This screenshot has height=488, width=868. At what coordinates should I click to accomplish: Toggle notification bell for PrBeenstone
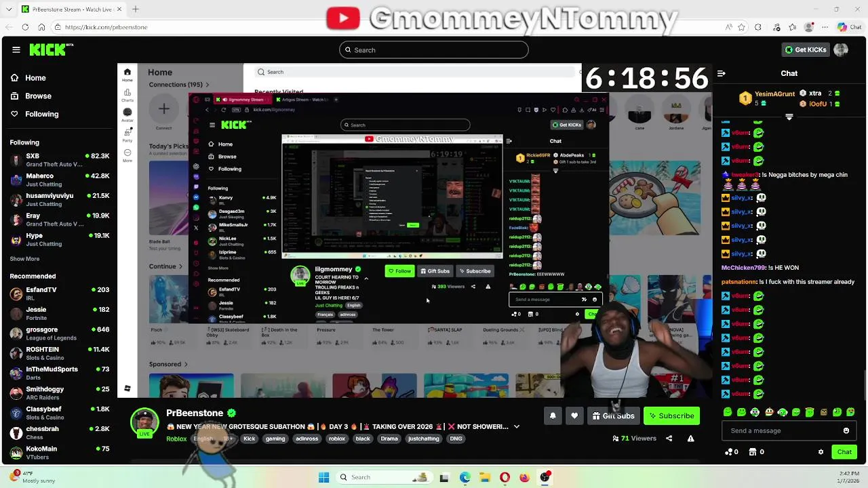tap(553, 416)
